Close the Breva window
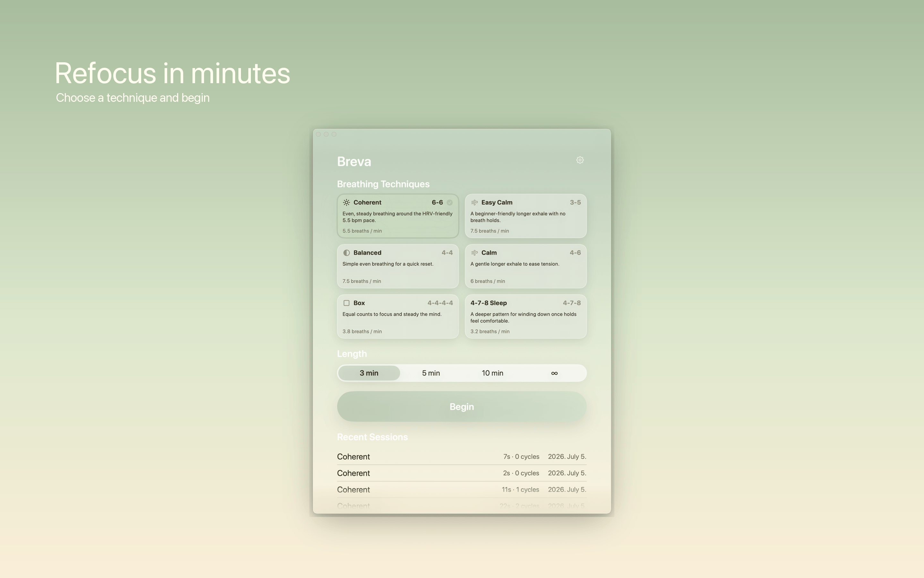The height and width of the screenshot is (578, 924). [319, 134]
